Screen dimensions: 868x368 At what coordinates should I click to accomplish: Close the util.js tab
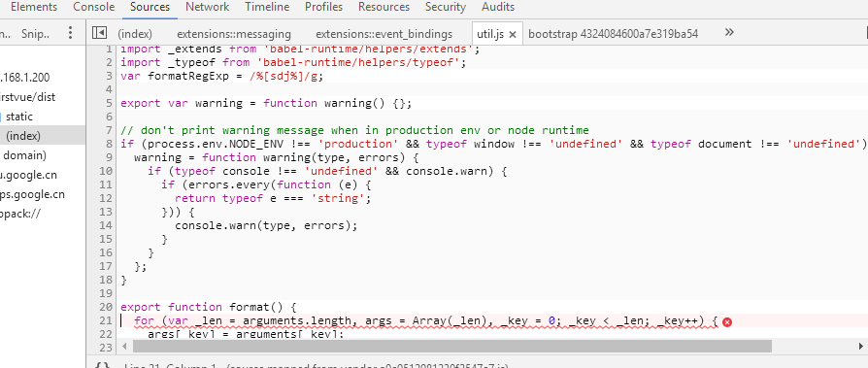coord(513,34)
